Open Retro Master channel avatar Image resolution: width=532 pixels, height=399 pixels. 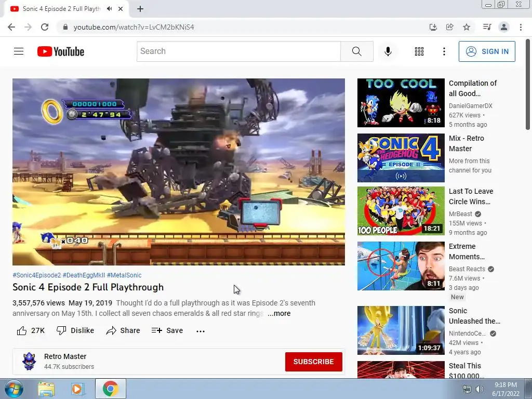(29, 362)
